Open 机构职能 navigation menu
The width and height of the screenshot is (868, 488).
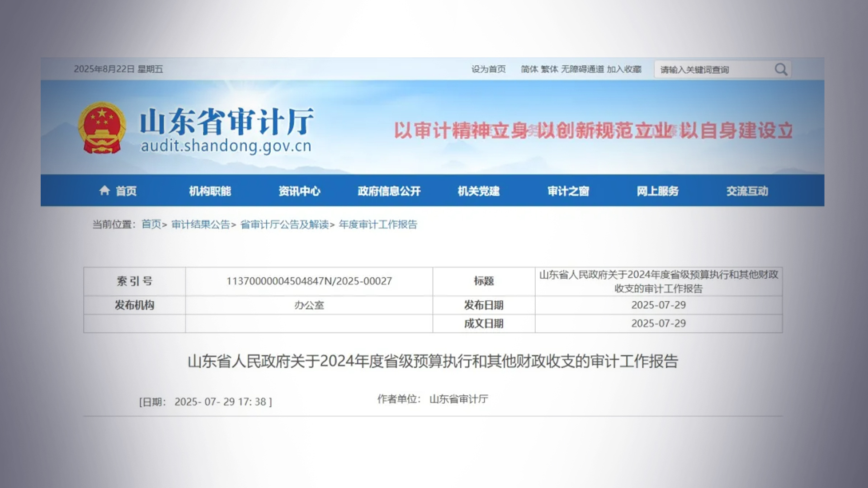tap(210, 191)
